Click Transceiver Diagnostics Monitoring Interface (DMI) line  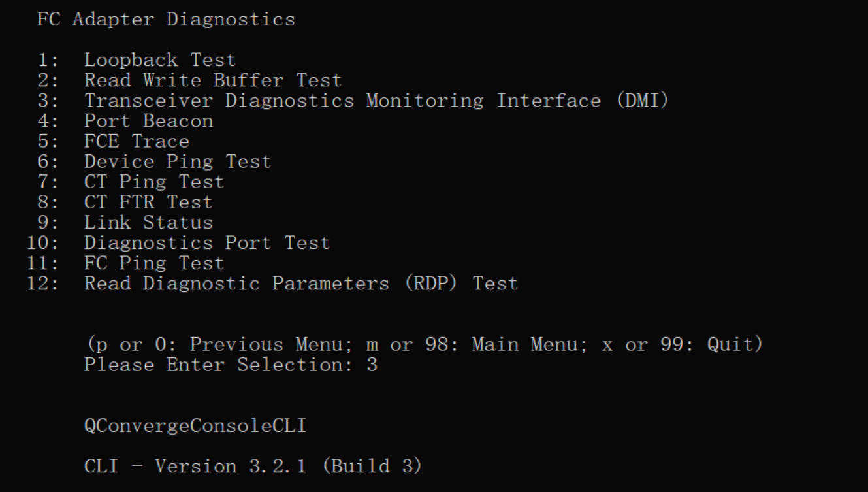pyautogui.click(x=376, y=101)
